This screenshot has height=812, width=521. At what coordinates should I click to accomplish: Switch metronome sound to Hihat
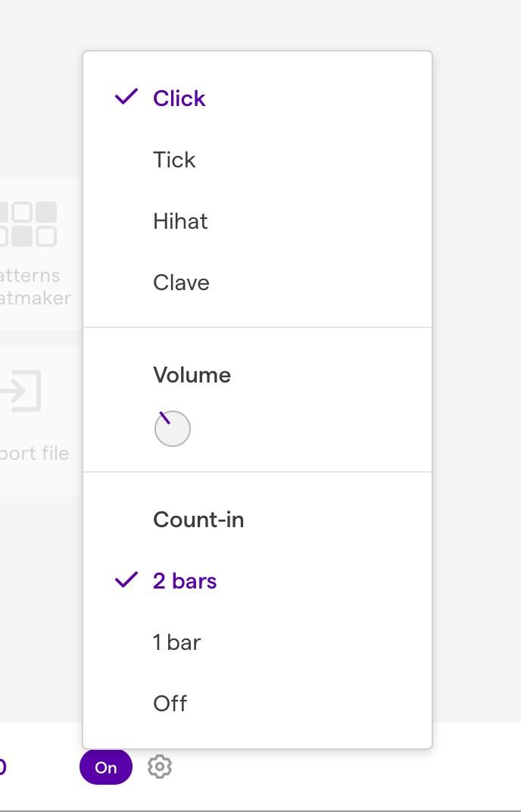[180, 221]
